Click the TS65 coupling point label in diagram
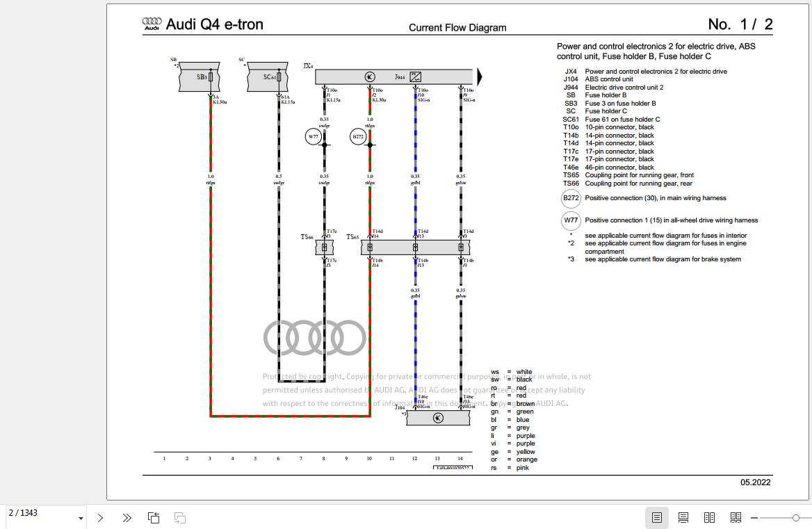The image size is (812, 529). tap(352, 237)
